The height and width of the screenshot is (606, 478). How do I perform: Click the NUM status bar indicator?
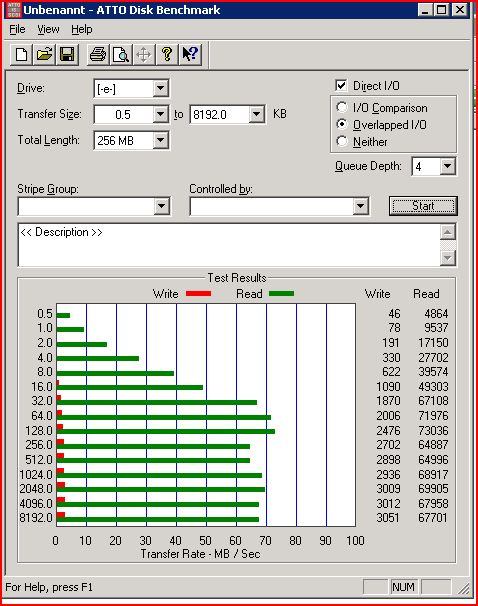[x=403, y=587]
